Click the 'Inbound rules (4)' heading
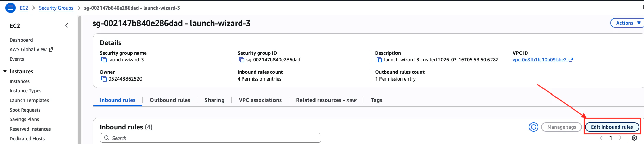The image size is (644, 144). [x=126, y=127]
